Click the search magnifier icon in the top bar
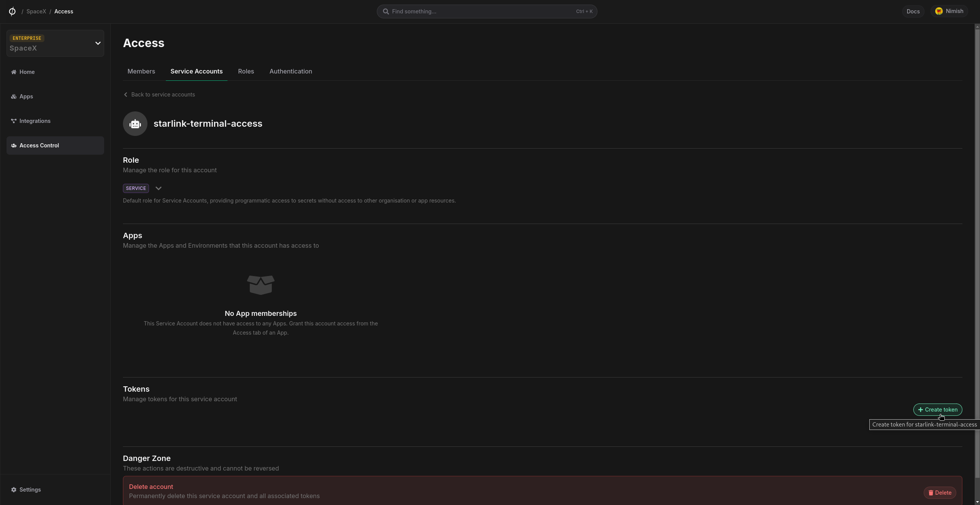The height and width of the screenshot is (505, 980). 385,11
